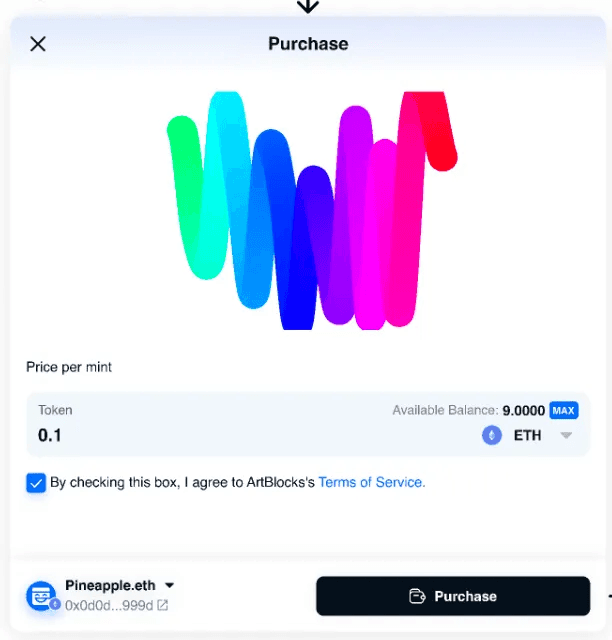The width and height of the screenshot is (612, 640).
Task: Uncheck the Terms of Service agreement checkbox
Action: pyautogui.click(x=36, y=483)
